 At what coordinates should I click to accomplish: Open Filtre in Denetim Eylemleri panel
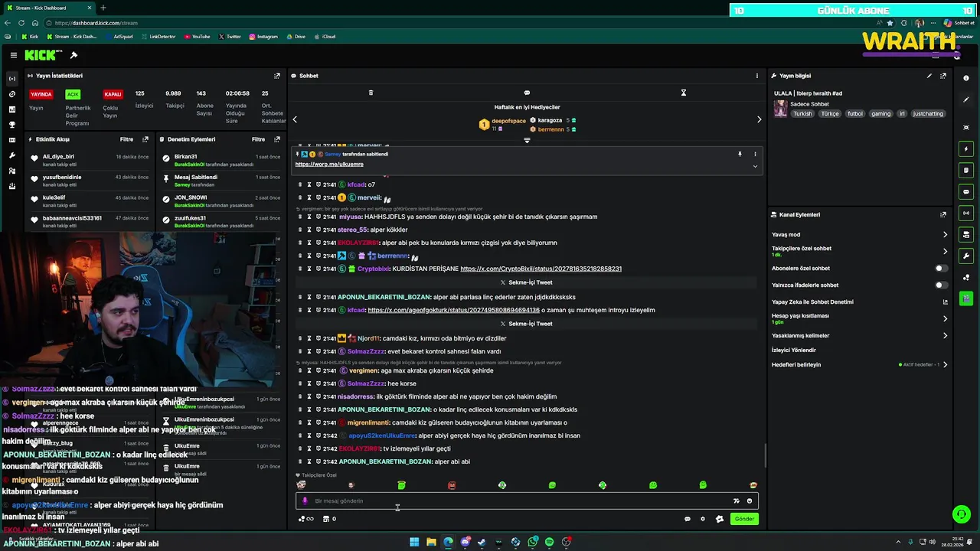tap(259, 139)
